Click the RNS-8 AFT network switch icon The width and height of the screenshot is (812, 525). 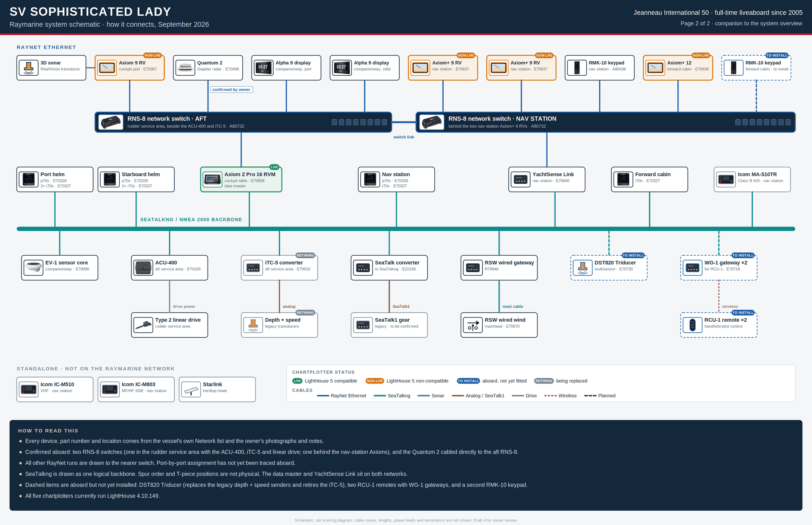(111, 122)
